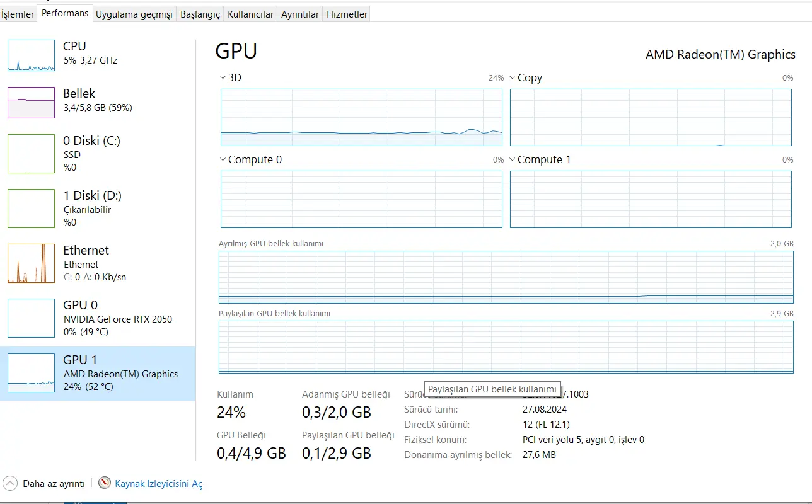Open the Compute 1 engine dropdown chevron
This screenshot has width=812, height=504.
click(513, 159)
